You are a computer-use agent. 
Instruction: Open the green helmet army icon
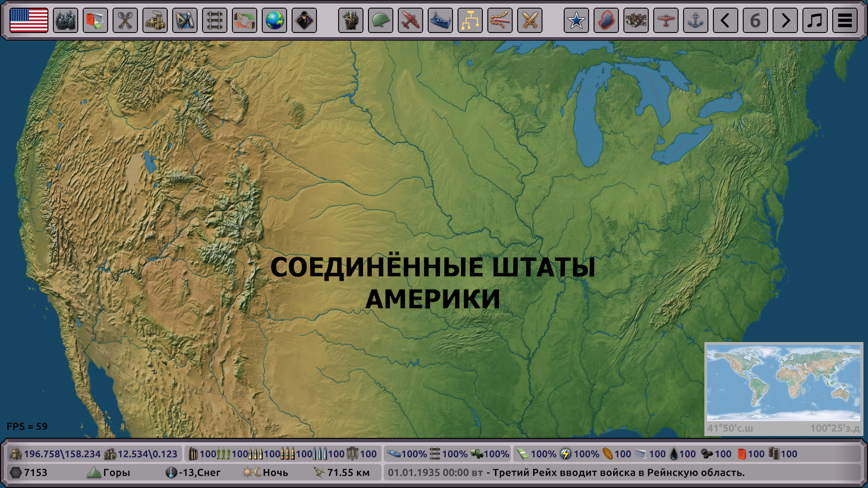pos(381,20)
